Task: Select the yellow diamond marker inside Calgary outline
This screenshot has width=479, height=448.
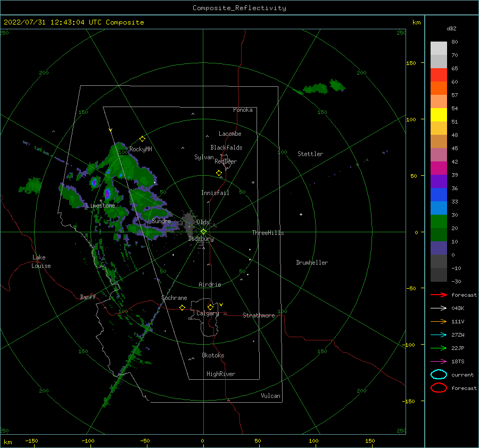Action: click(x=210, y=307)
